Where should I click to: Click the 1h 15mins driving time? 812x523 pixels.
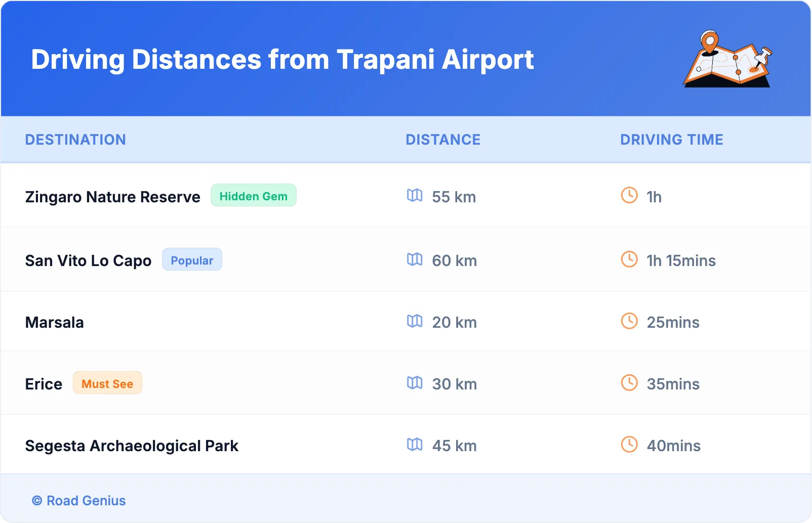point(681,260)
